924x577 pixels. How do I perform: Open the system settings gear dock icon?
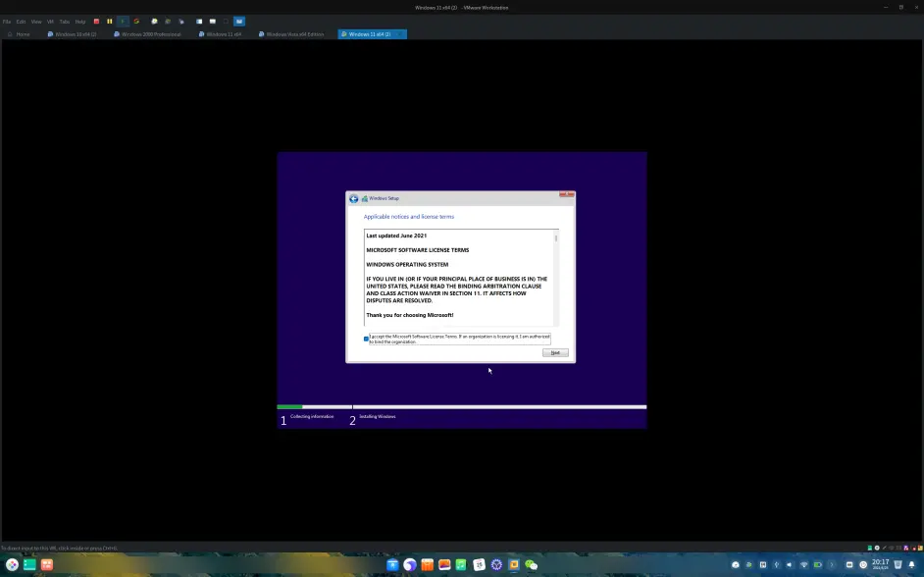(496, 564)
